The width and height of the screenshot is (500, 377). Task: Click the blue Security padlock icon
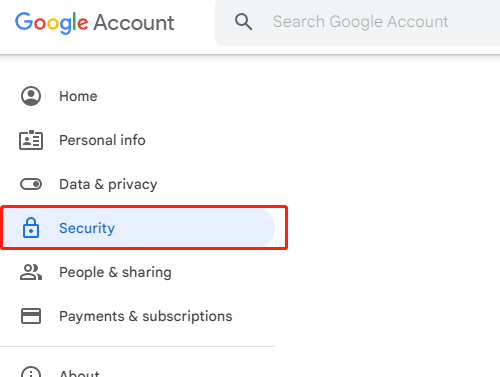tap(31, 228)
